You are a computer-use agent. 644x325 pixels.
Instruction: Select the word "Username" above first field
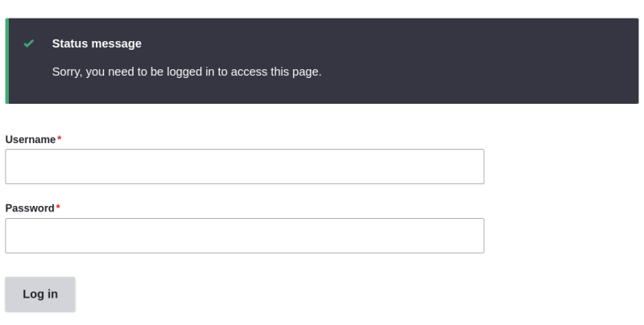coord(31,139)
